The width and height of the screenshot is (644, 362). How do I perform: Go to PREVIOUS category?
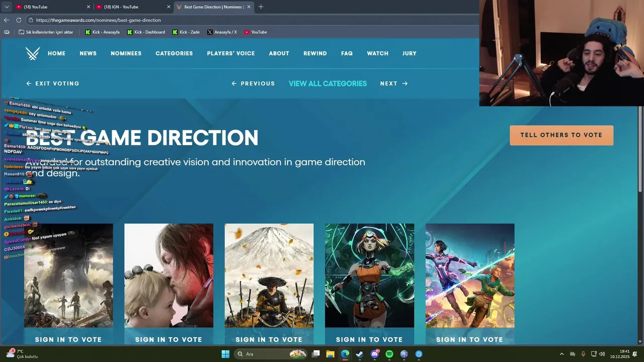click(x=253, y=83)
